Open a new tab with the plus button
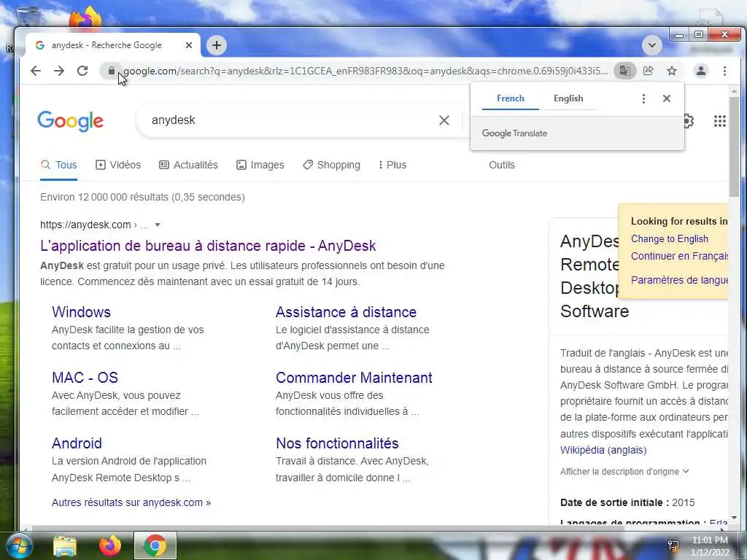 217,45
